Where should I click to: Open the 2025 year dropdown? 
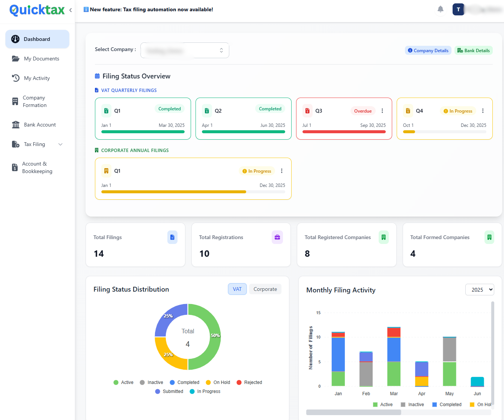coord(480,290)
